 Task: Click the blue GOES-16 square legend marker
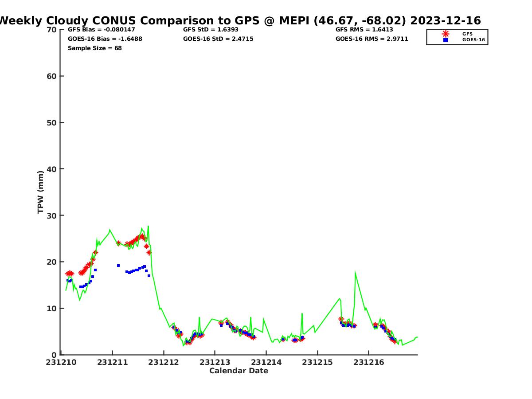445,40
